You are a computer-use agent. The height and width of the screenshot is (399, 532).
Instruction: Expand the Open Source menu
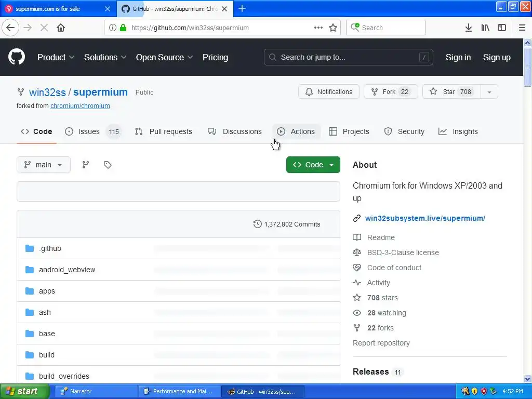pyautogui.click(x=165, y=57)
